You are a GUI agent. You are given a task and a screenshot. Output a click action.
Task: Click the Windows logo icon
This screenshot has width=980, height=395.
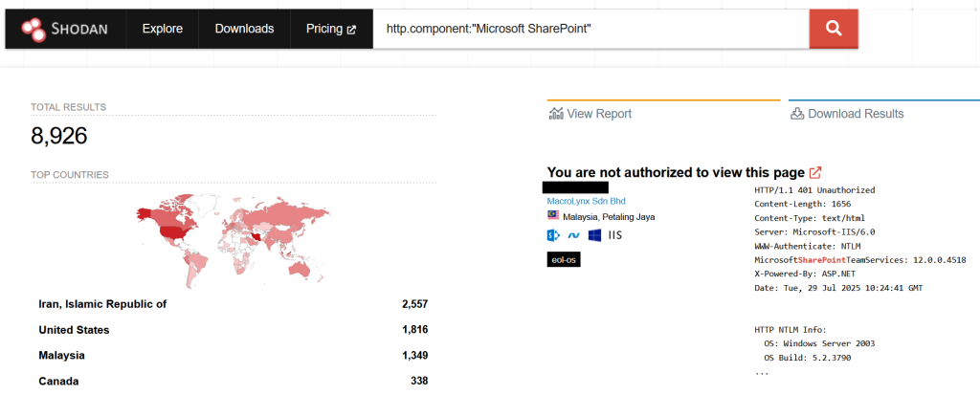point(594,235)
